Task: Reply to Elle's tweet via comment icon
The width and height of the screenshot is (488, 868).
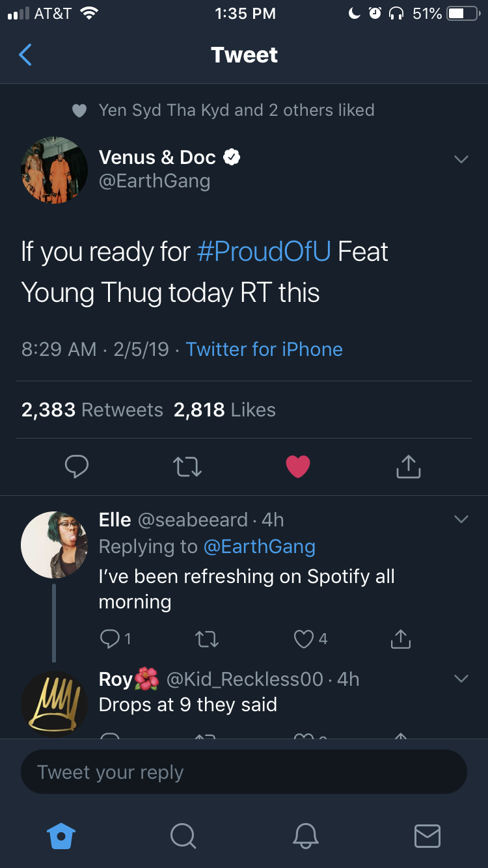Action: click(x=109, y=640)
